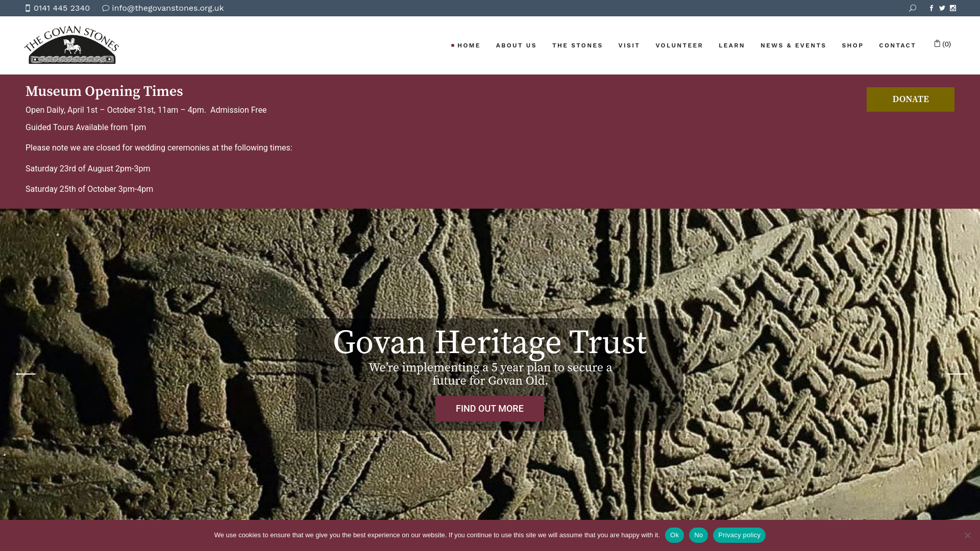Open News & Events menu
The image size is (980, 551).
coord(793,45)
